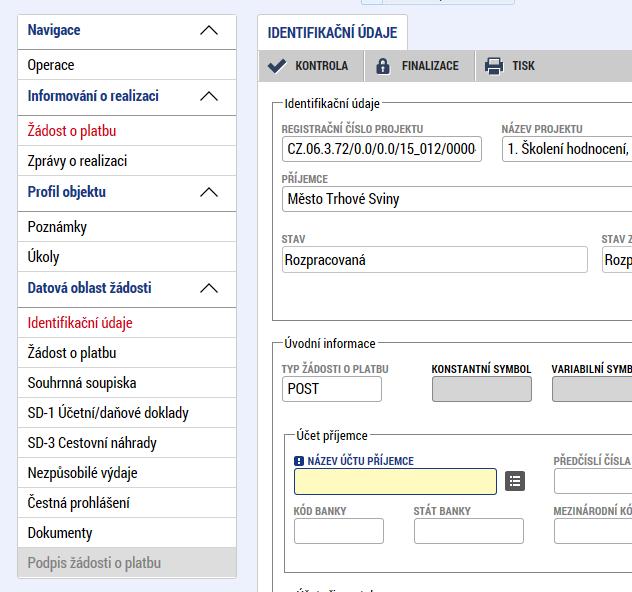Open SD-1 Účetní/daňové doklady

tap(127, 413)
